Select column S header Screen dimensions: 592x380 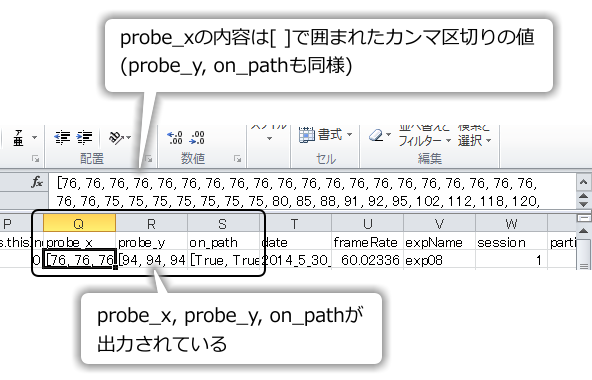coord(223,224)
